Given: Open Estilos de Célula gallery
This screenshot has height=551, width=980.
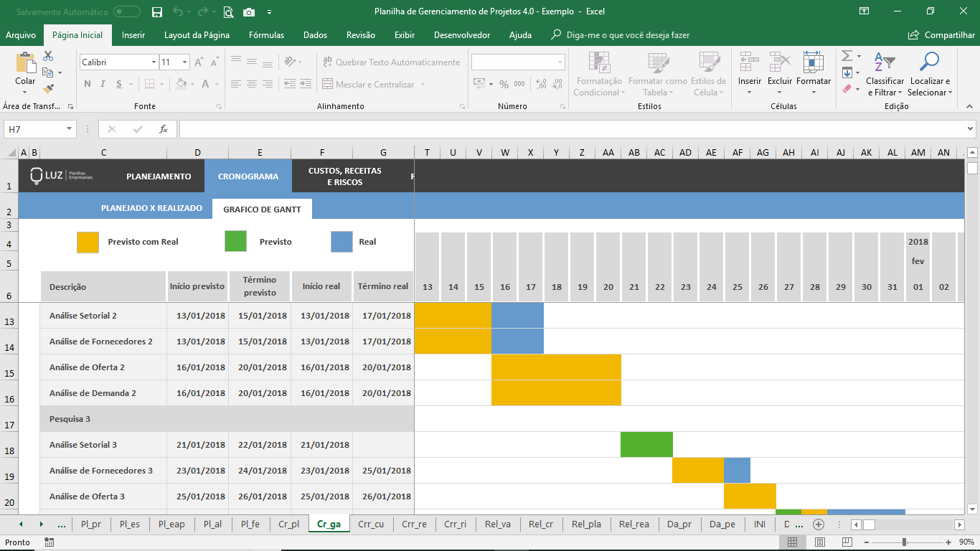Looking at the screenshot, I should click(708, 74).
